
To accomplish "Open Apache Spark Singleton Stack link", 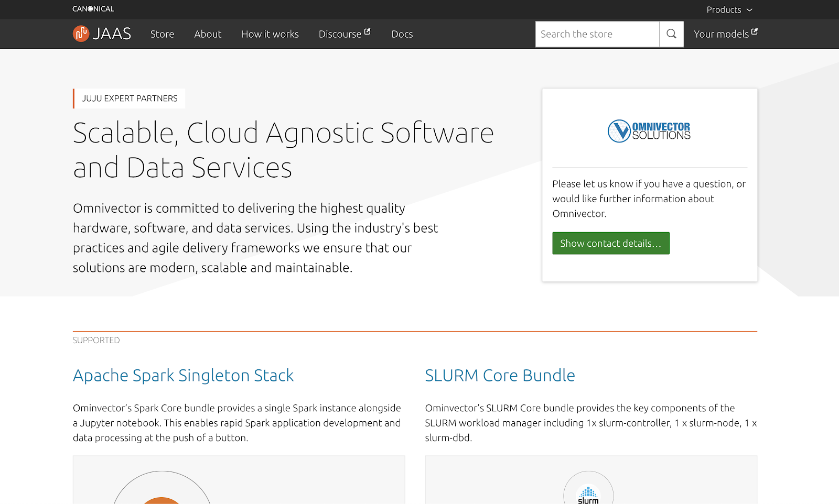I will [183, 375].
